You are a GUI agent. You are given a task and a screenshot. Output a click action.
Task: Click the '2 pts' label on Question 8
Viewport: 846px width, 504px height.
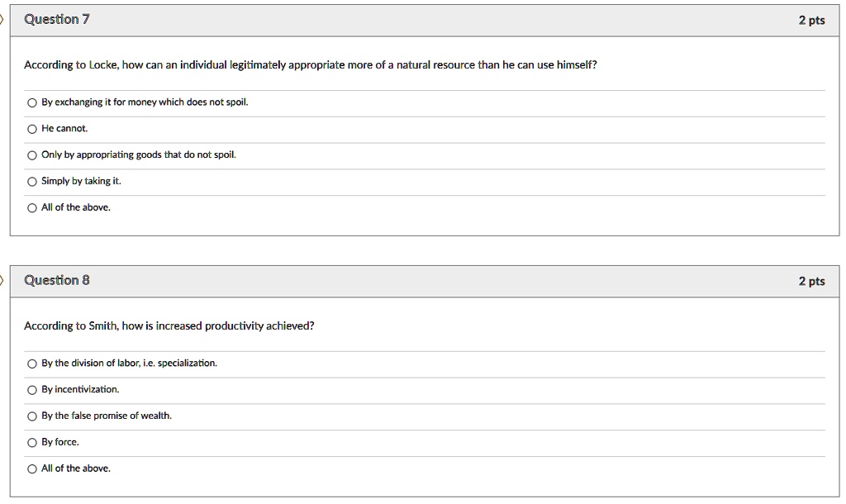811,281
